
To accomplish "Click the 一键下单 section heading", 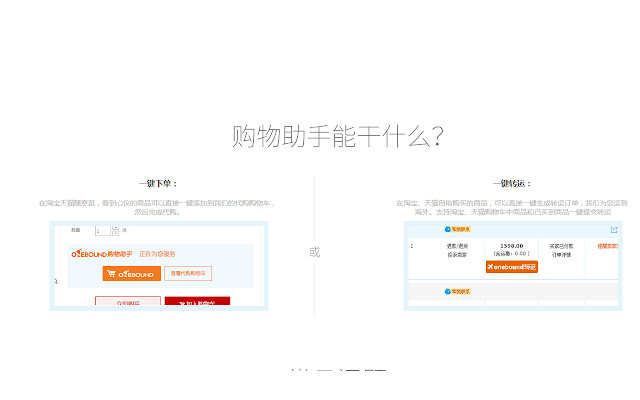I will coord(158,184).
